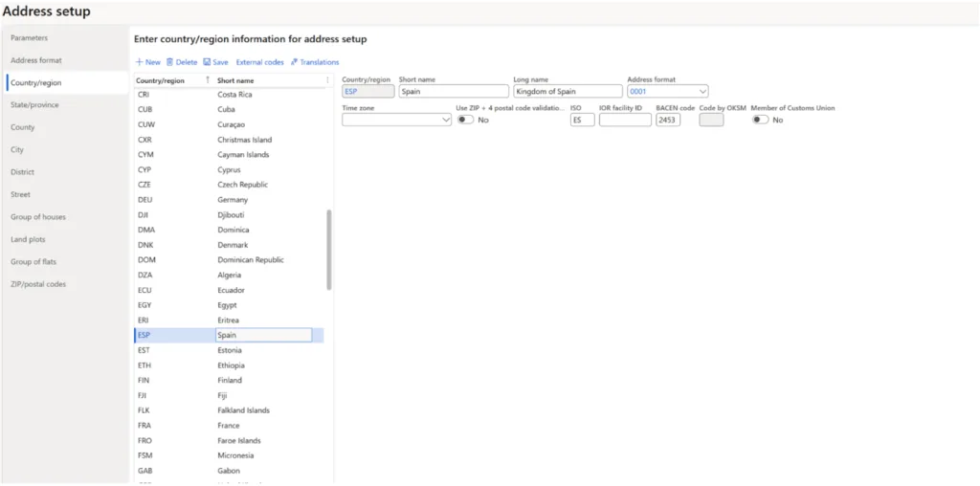
Task: Toggle Use ZIP + 4 postal code validation
Action: click(465, 120)
